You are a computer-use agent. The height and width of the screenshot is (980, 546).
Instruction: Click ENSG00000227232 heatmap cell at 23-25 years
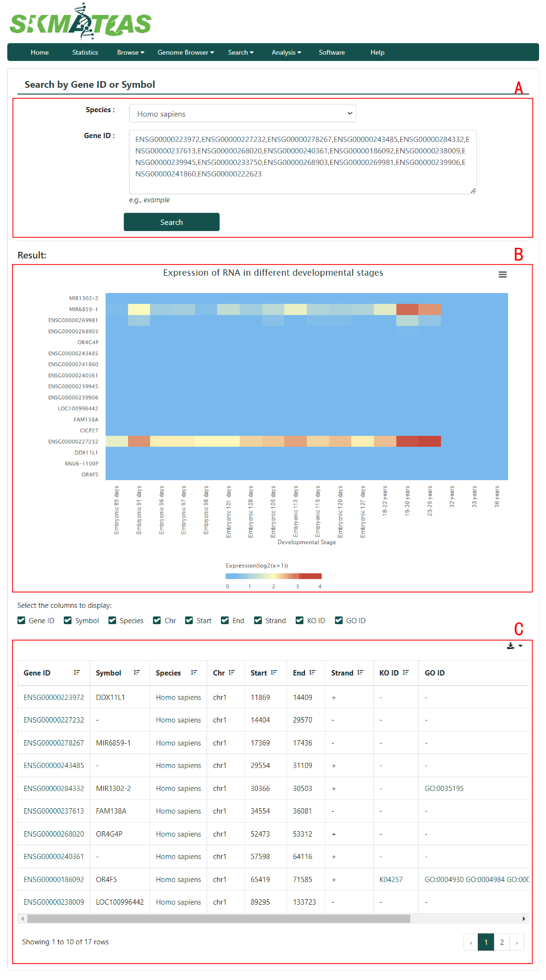point(430,441)
